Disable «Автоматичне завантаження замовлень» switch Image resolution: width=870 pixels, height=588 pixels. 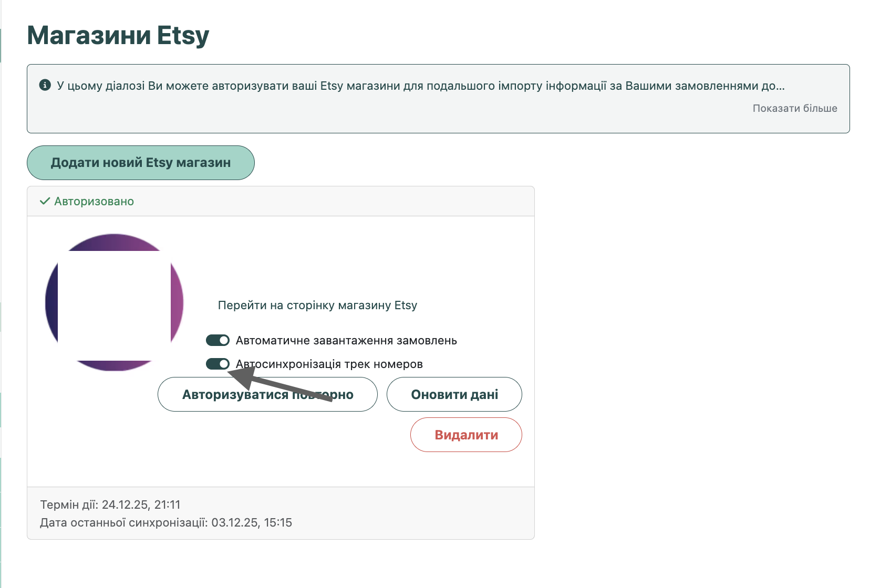tap(217, 340)
